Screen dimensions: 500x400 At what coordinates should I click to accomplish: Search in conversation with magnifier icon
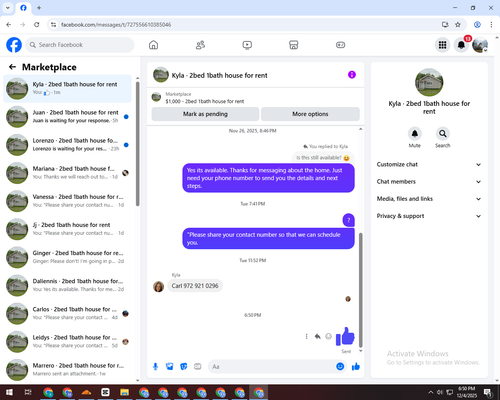tap(442, 134)
